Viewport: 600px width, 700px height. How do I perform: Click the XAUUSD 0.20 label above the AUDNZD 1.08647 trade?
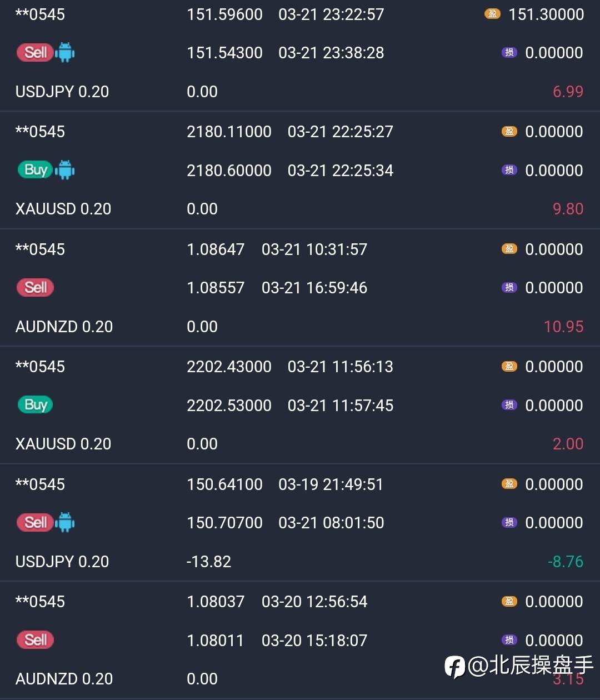[x=63, y=209]
